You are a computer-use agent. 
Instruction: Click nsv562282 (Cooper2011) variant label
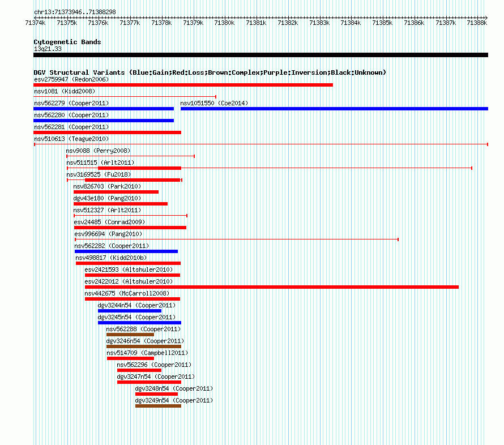pyautogui.click(x=112, y=246)
